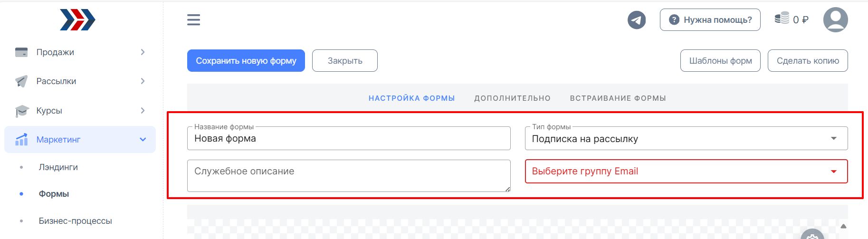Click the Шаблоны форм button

720,61
